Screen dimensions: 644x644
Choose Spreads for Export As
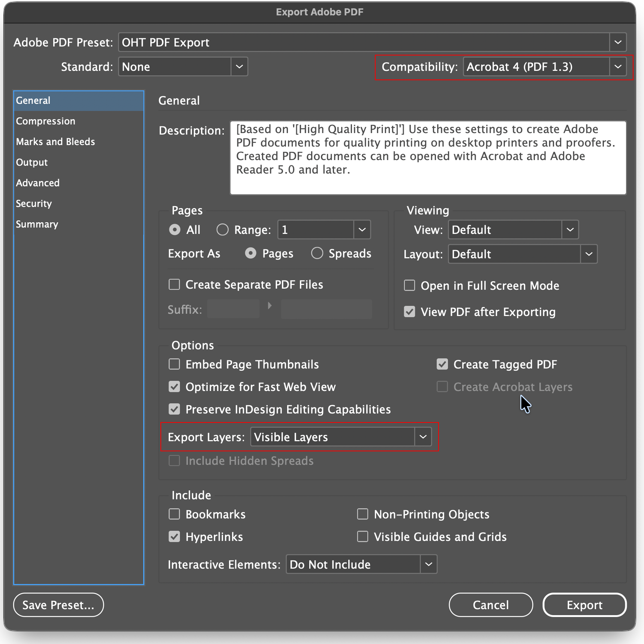(x=317, y=253)
